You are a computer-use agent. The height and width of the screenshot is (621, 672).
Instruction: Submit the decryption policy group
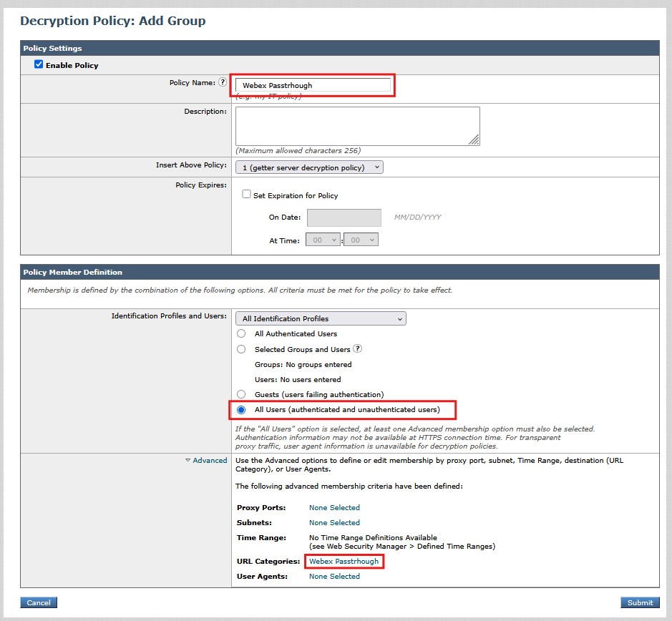[x=640, y=602]
